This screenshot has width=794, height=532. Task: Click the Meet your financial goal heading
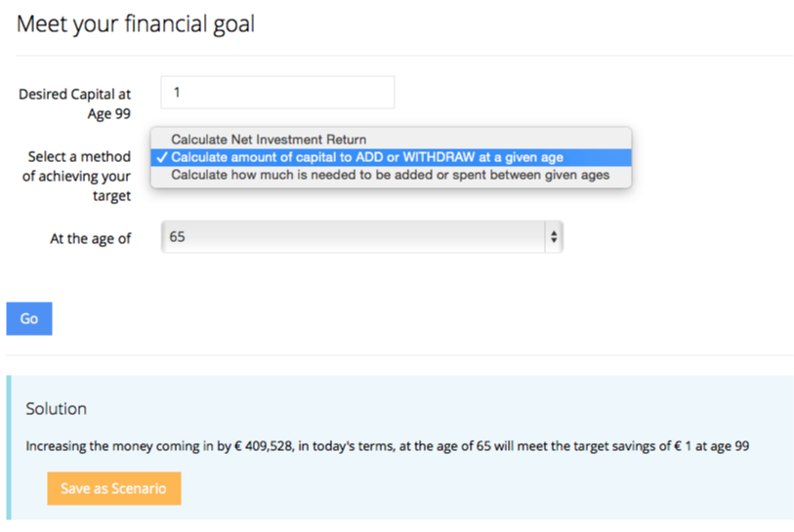tap(136, 23)
